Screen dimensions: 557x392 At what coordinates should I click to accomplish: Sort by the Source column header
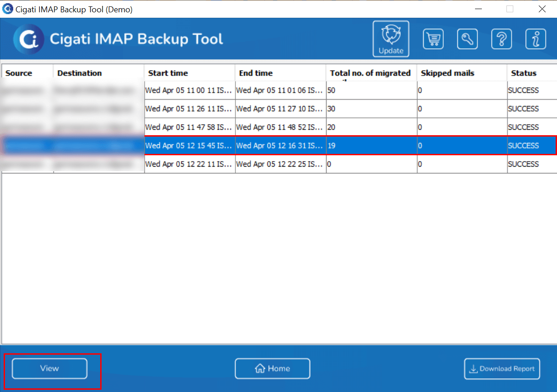click(x=27, y=73)
